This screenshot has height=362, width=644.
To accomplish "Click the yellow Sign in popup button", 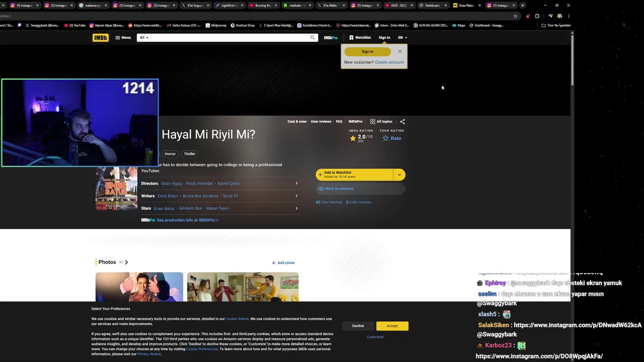I will [367, 51].
